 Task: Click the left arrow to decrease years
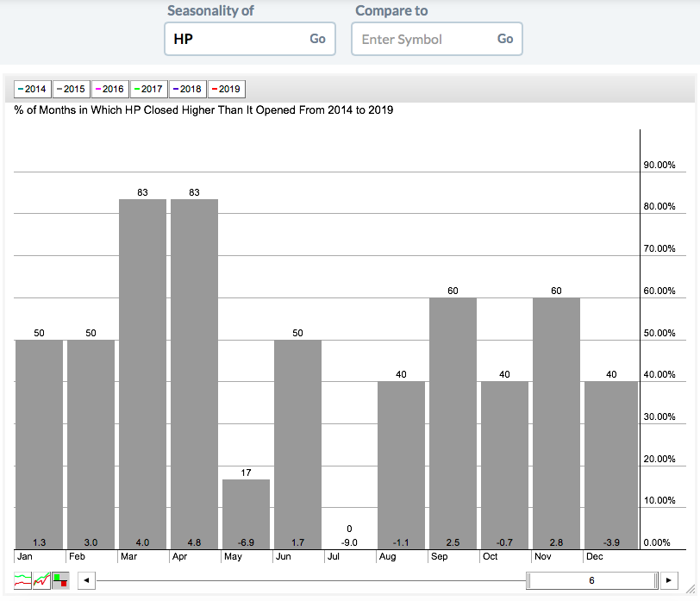point(86,580)
